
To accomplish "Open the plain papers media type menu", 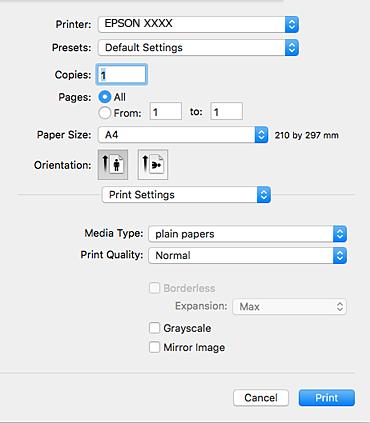I will tap(248, 234).
